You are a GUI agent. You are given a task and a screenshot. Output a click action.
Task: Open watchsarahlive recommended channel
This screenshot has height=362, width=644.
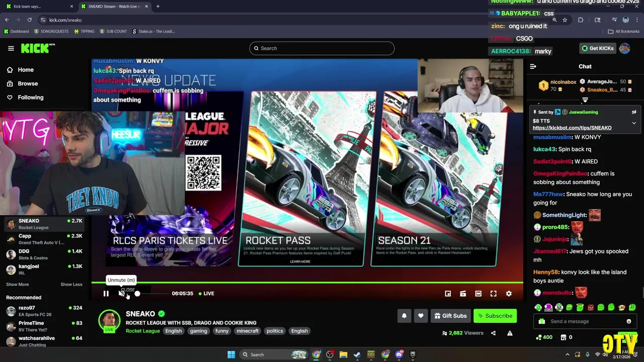[x=44, y=341]
